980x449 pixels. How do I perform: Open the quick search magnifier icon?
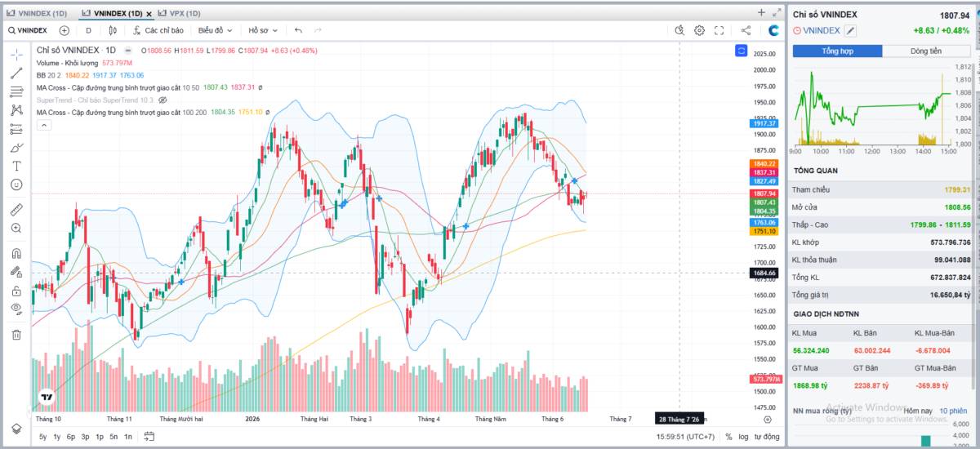coord(680,30)
